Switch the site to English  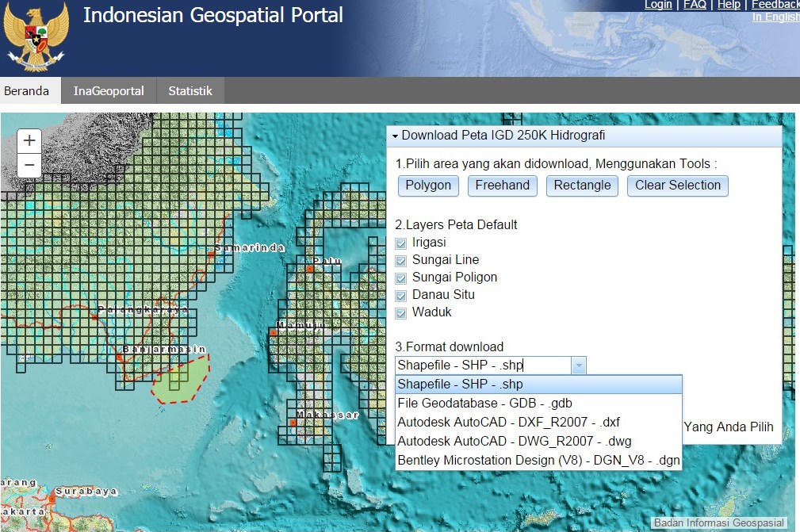point(775,17)
